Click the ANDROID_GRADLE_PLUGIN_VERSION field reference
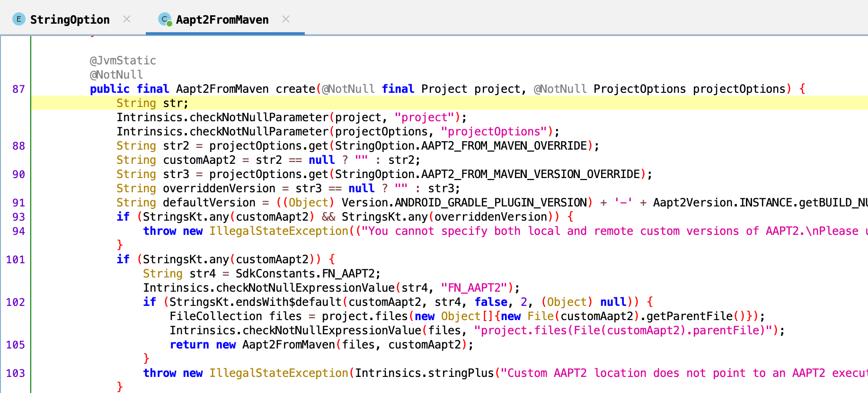This screenshot has width=868, height=393. (490, 203)
